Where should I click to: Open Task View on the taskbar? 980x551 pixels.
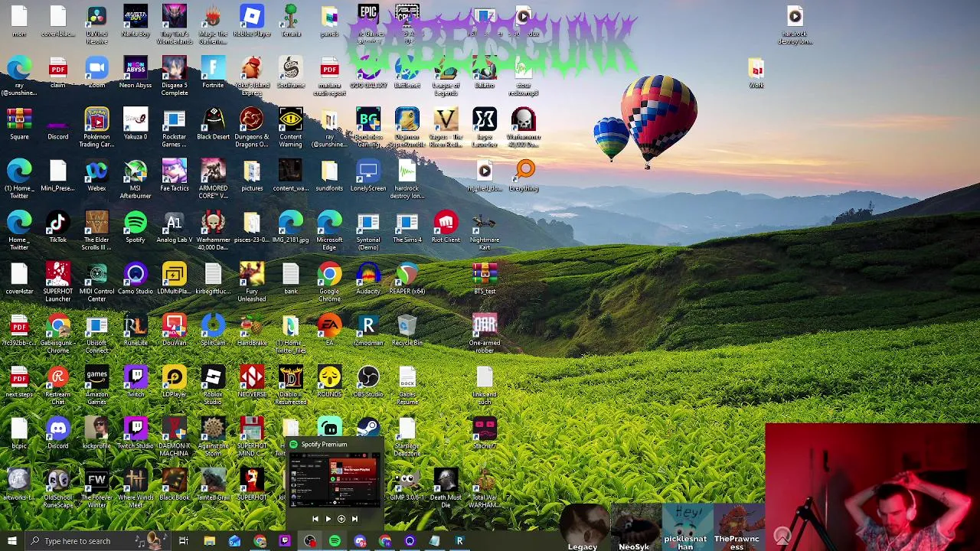click(184, 541)
